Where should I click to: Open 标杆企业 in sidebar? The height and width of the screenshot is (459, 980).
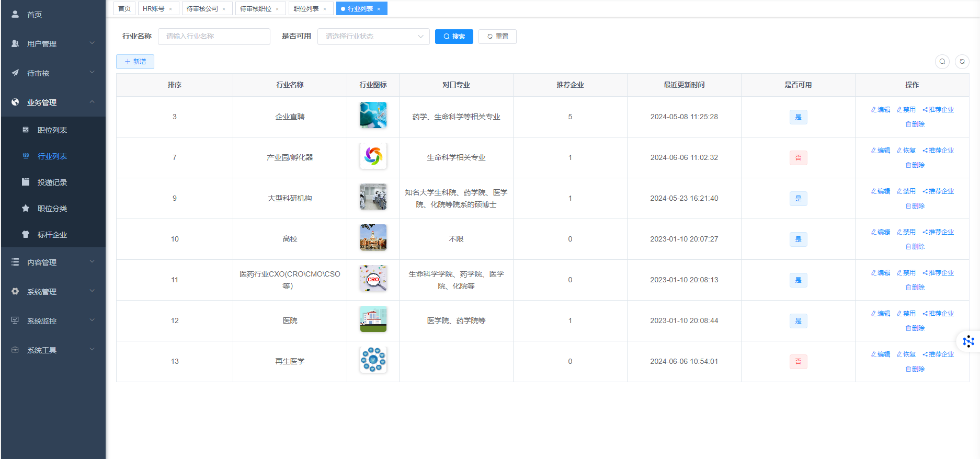pyautogui.click(x=52, y=235)
